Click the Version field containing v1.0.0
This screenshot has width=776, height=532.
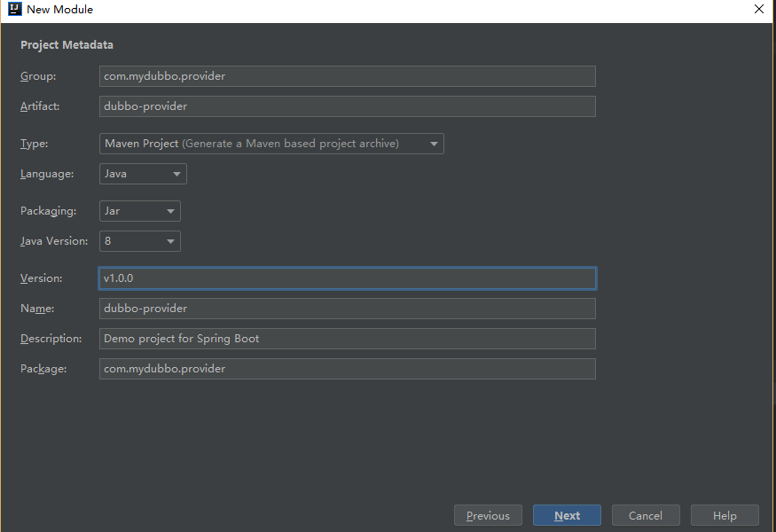[348, 278]
